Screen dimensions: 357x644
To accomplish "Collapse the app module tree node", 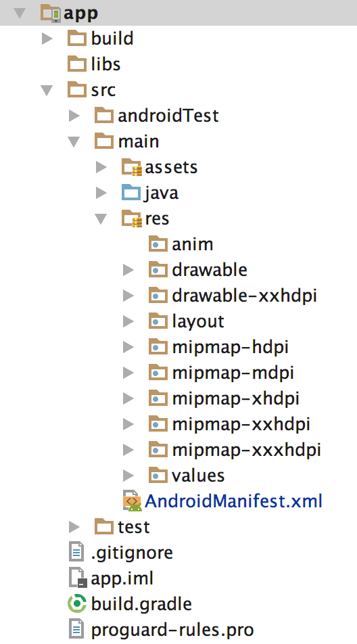I will [20, 13].
